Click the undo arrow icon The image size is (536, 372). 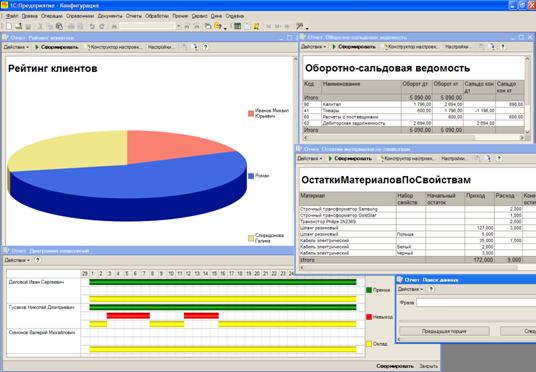92,26
